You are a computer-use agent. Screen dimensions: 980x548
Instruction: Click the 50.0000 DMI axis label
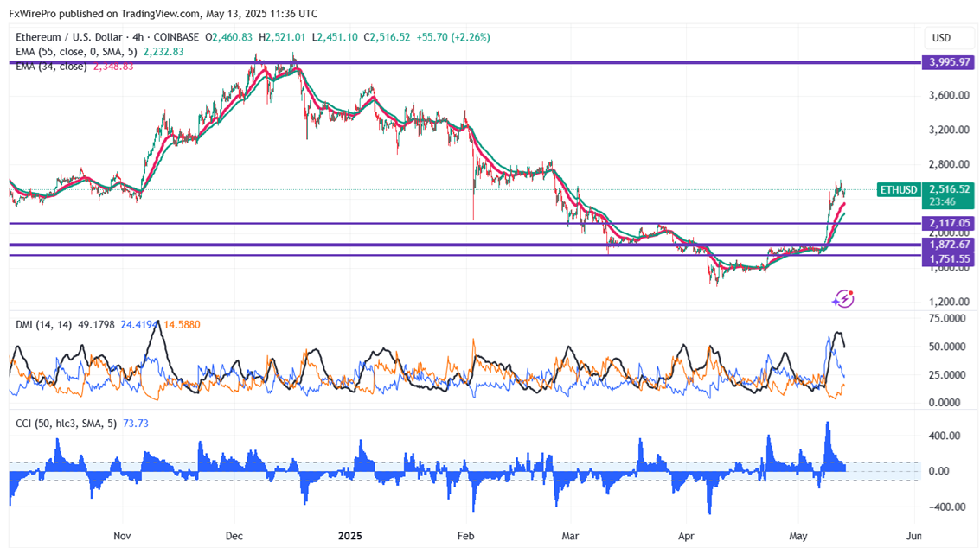coord(947,347)
